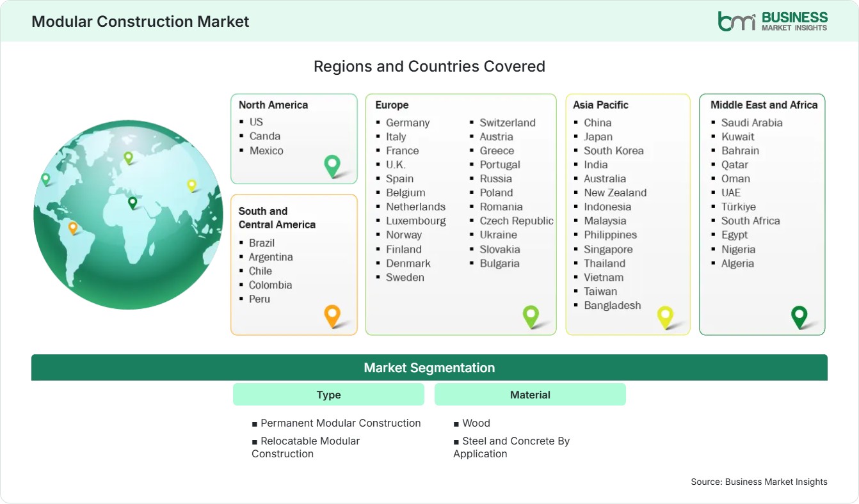
Task: Click Switzerland in the Europe list
Action: [508, 122]
